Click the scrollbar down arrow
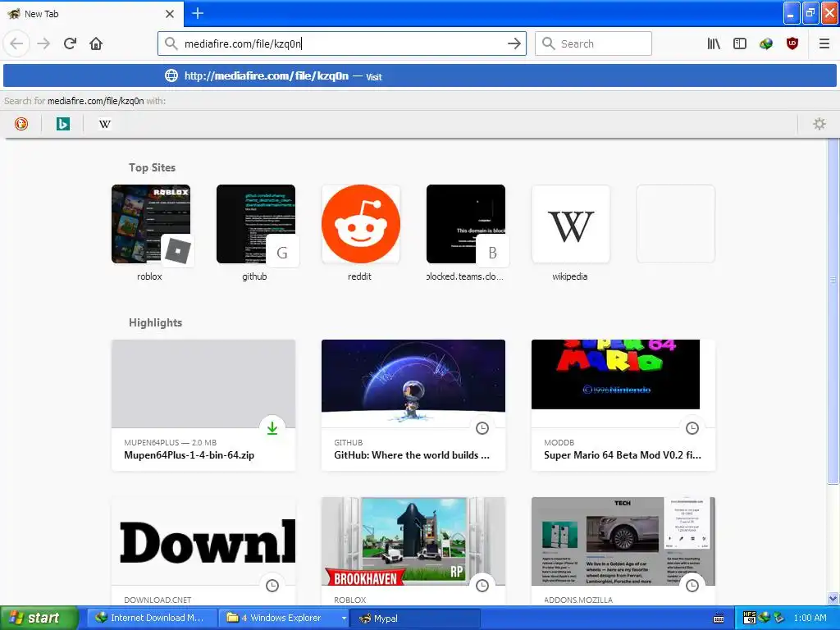This screenshot has height=630, width=840. pyautogui.click(x=833, y=599)
